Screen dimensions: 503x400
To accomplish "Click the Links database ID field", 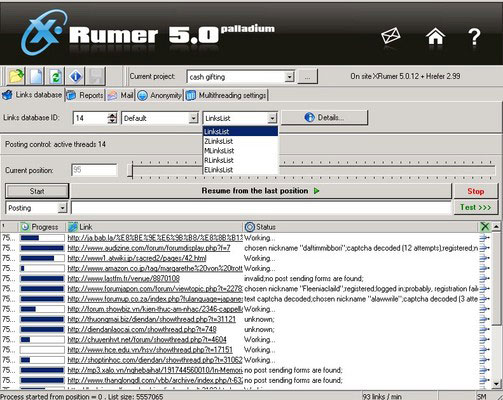I will click(x=91, y=118).
